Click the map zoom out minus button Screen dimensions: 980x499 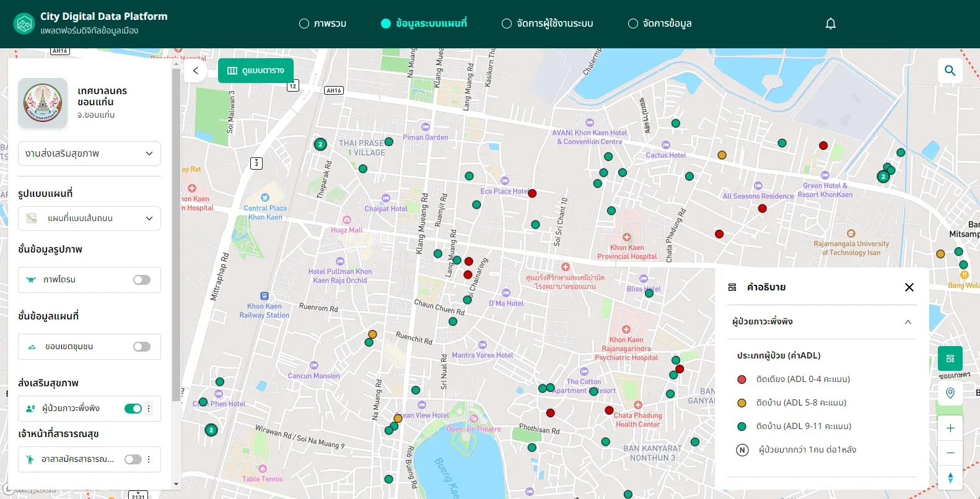point(950,453)
